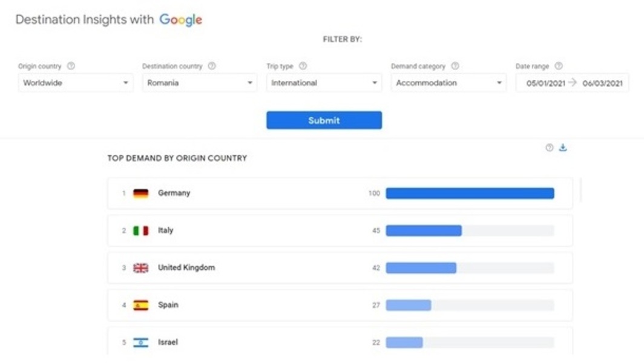The height and width of the screenshot is (363, 644).
Task: Click the Origin country help icon
Action: [71, 66]
